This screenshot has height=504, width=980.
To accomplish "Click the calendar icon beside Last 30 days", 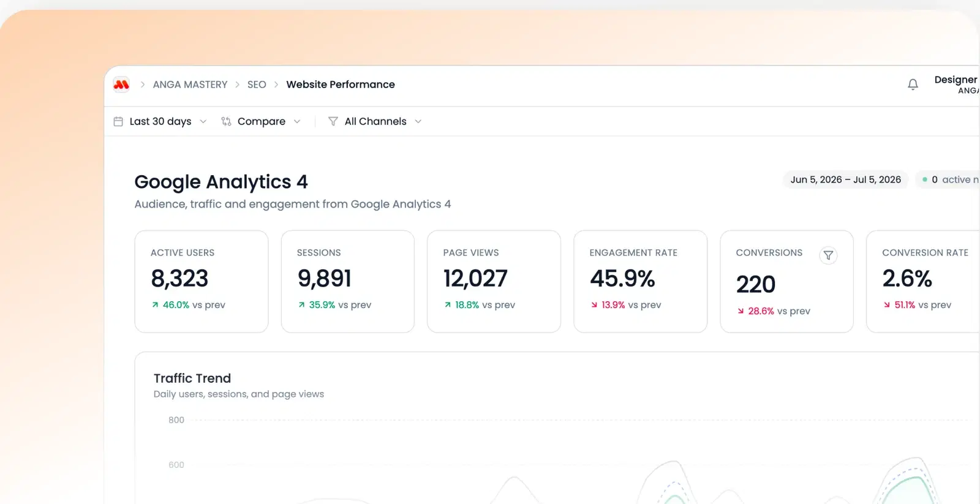I will click(x=118, y=121).
